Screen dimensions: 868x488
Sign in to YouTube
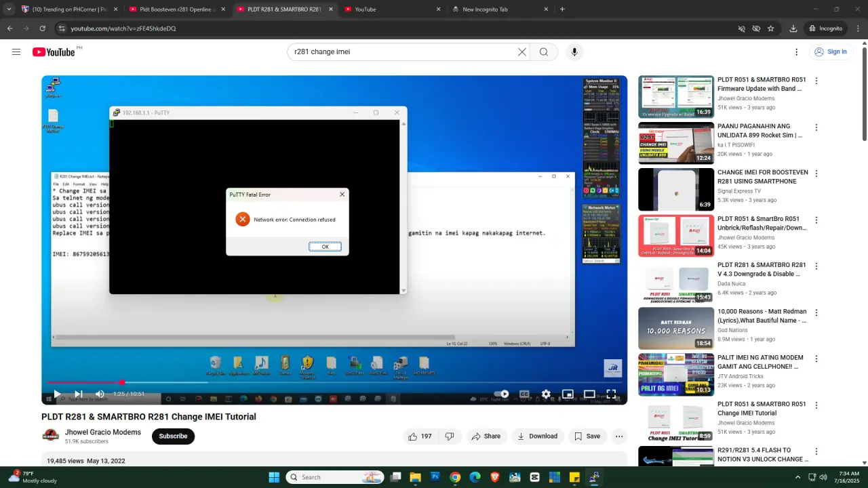(830, 52)
